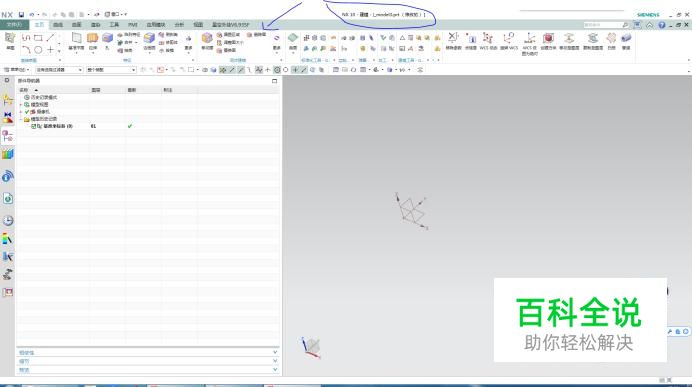This screenshot has width=692, height=387.
Task: Open the Selection Scope (整个装配) combo box
Action: (111, 70)
